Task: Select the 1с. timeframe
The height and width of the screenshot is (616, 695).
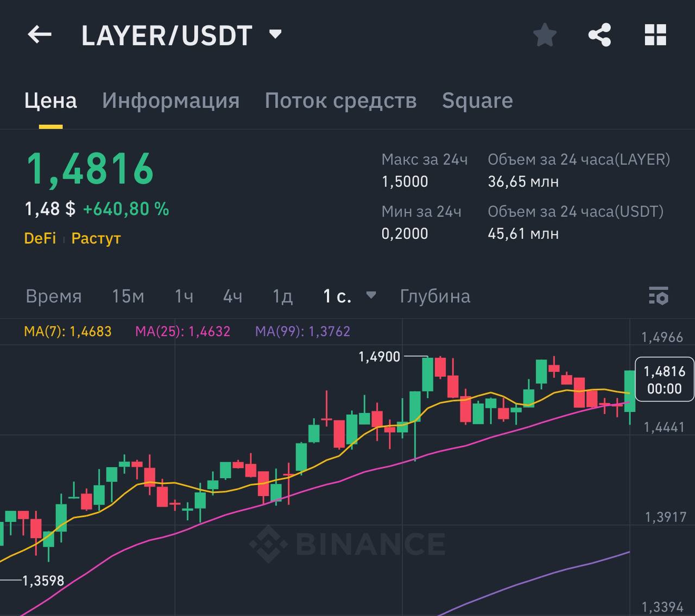Action: click(337, 296)
